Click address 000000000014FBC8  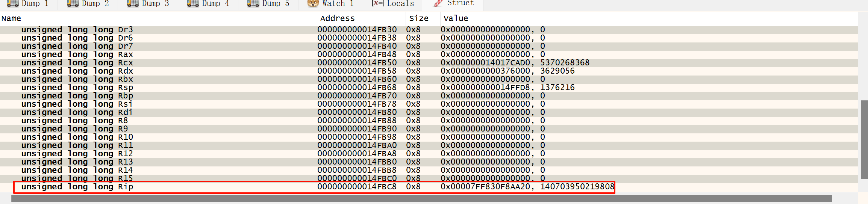click(357, 187)
